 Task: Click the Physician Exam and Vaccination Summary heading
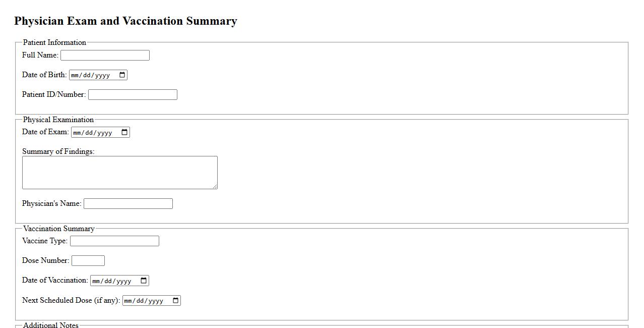125,21
